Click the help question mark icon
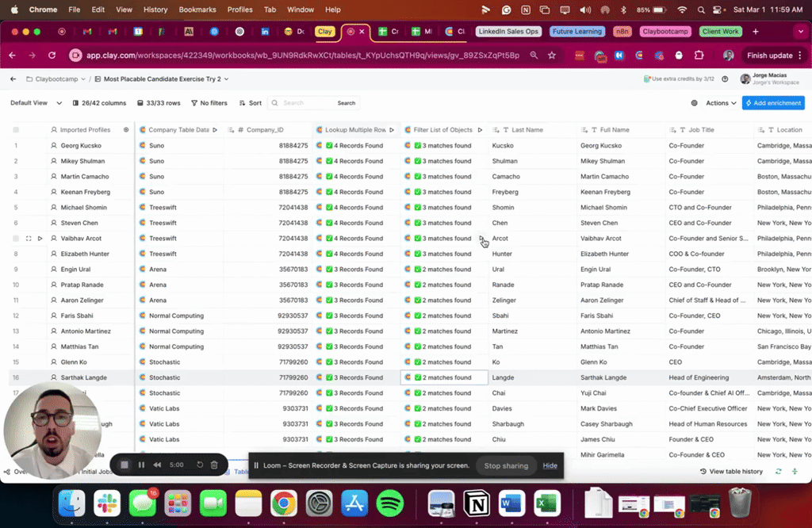Screen dimensions: 812x528 (x=725, y=79)
